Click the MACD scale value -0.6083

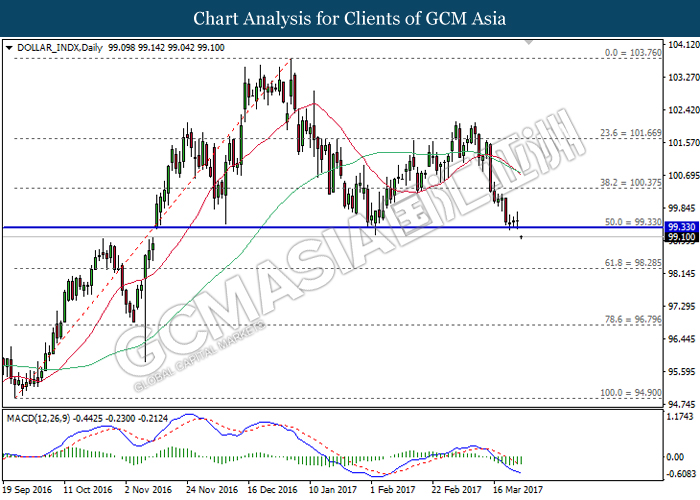click(681, 473)
